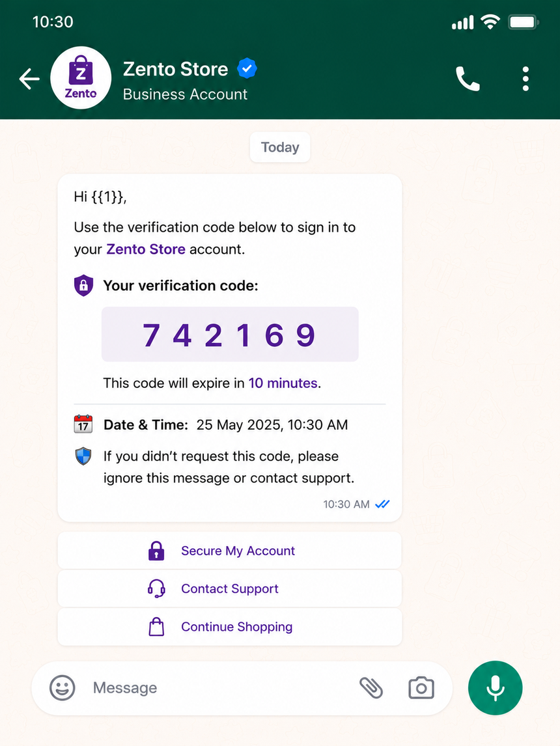Tap the Continue Shopping button
560x746 pixels.
pyautogui.click(x=230, y=627)
